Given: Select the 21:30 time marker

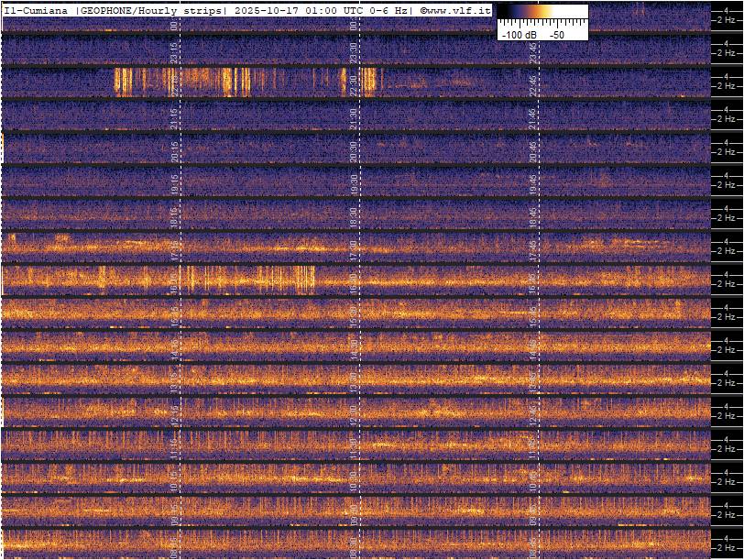Looking at the screenshot, I should [x=354, y=118].
